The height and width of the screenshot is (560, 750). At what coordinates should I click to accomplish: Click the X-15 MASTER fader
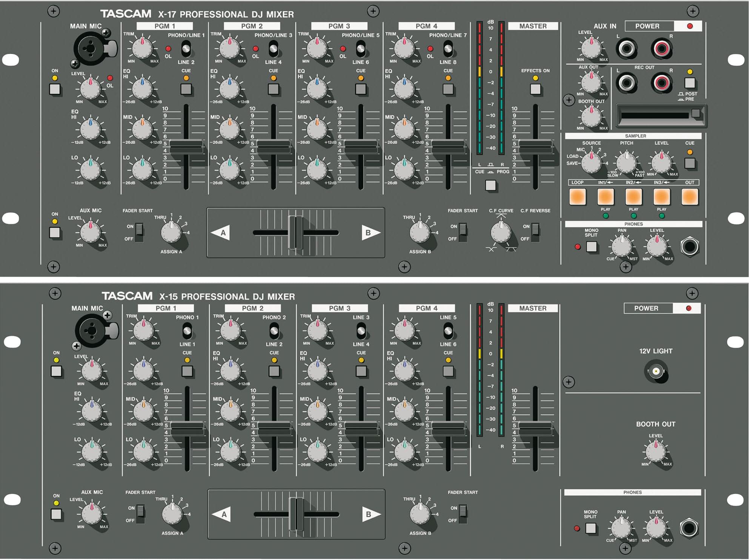(535, 429)
